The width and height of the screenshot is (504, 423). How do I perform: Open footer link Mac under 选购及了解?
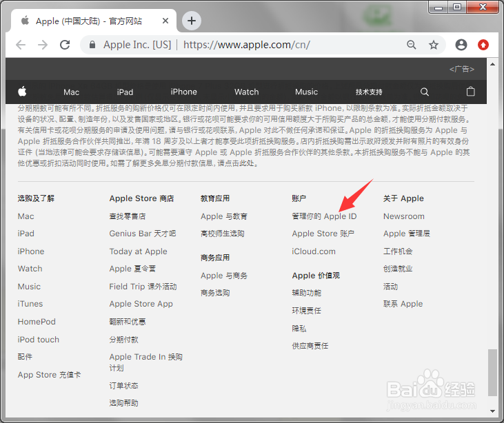(26, 216)
